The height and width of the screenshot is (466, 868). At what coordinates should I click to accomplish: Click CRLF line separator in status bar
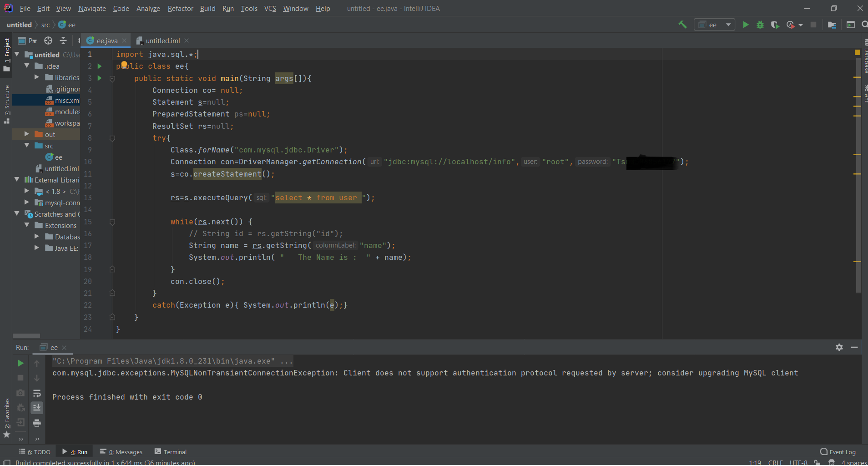tap(776, 462)
